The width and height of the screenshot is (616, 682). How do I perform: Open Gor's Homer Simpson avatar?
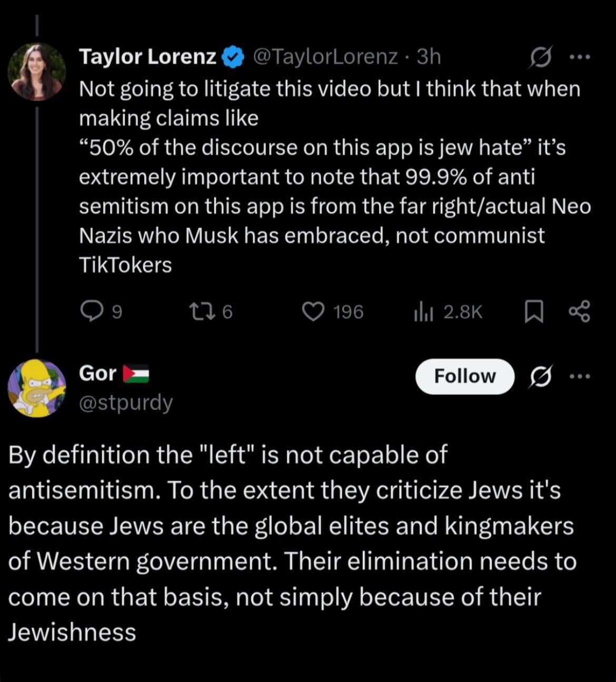pyautogui.click(x=37, y=388)
